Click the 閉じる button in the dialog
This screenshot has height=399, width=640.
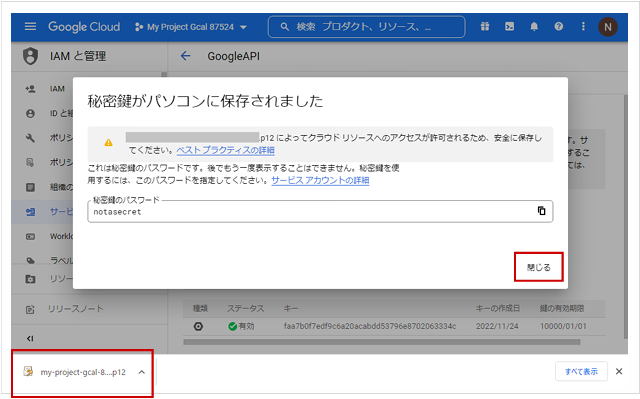tap(539, 267)
